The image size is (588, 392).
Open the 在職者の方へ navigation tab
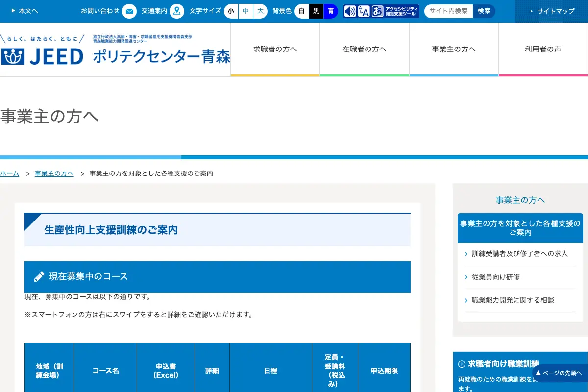click(365, 49)
